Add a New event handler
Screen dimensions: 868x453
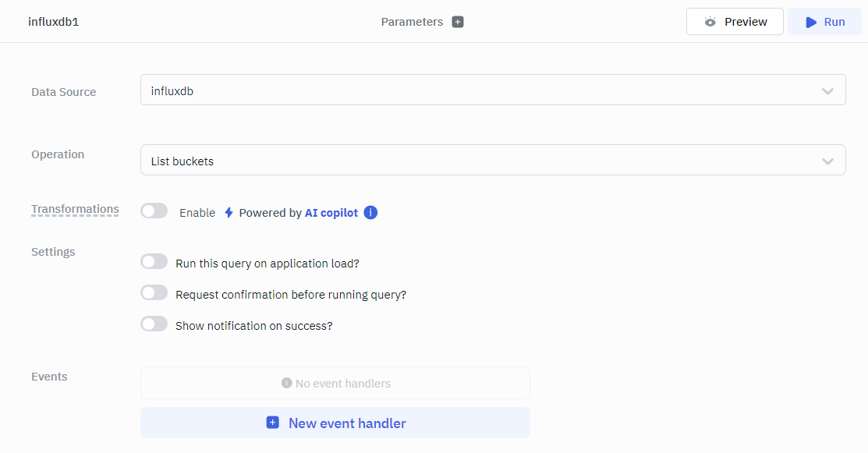point(335,423)
